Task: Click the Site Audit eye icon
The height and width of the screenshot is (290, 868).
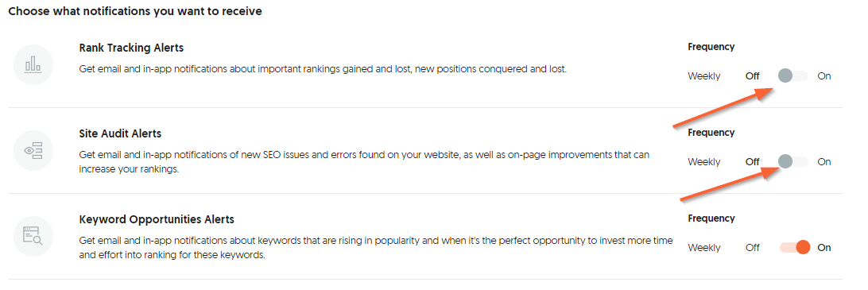Action: (x=33, y=150)
